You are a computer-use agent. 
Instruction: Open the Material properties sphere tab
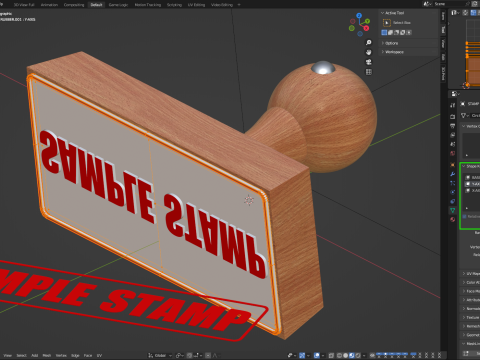click(452, 219)
